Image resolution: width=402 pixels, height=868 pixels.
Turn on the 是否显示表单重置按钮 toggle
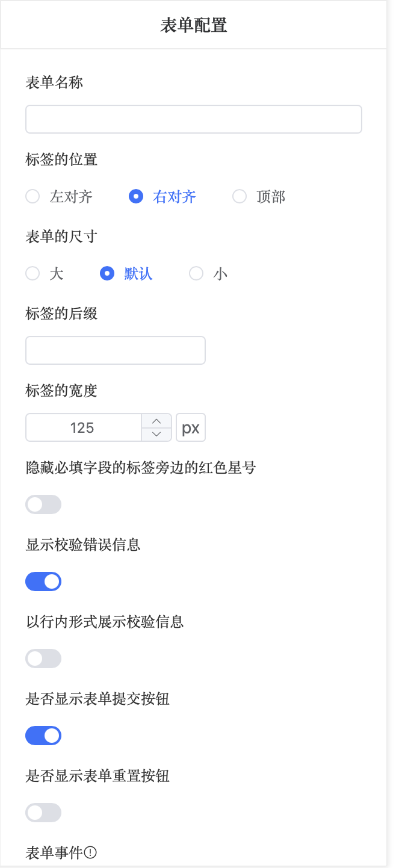pyautogui.click(x=43, y=813)
